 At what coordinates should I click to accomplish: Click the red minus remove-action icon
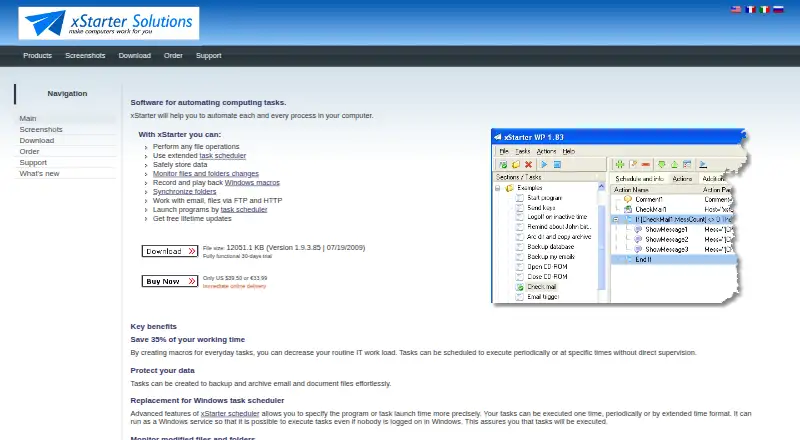(646, 164)
